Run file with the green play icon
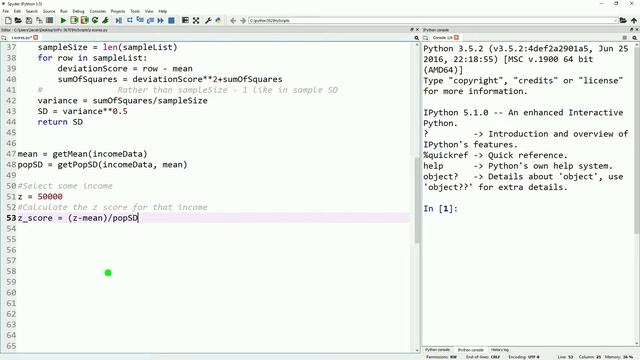Screen dimensions: 640x360 click(63, 20)
